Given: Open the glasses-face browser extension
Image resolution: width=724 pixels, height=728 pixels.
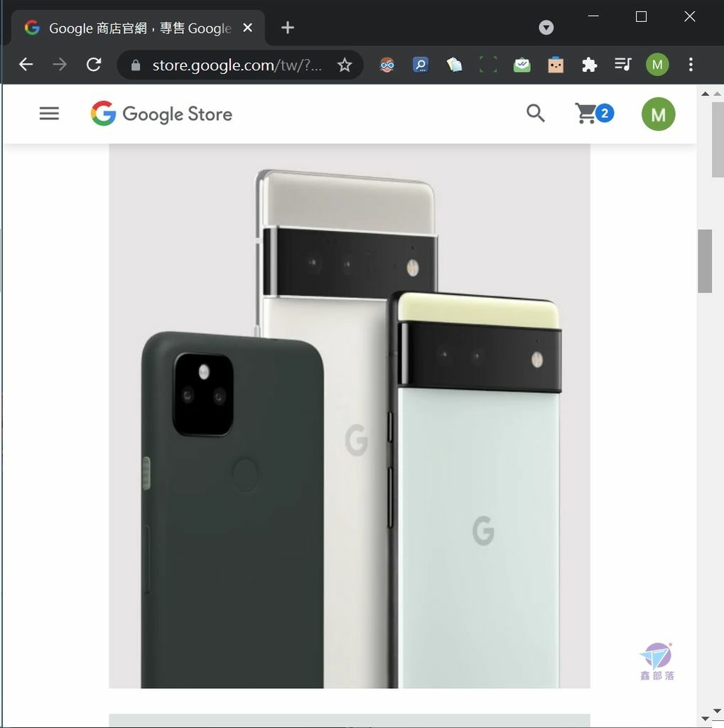Looking at the screenshot, I should [387, 65].
